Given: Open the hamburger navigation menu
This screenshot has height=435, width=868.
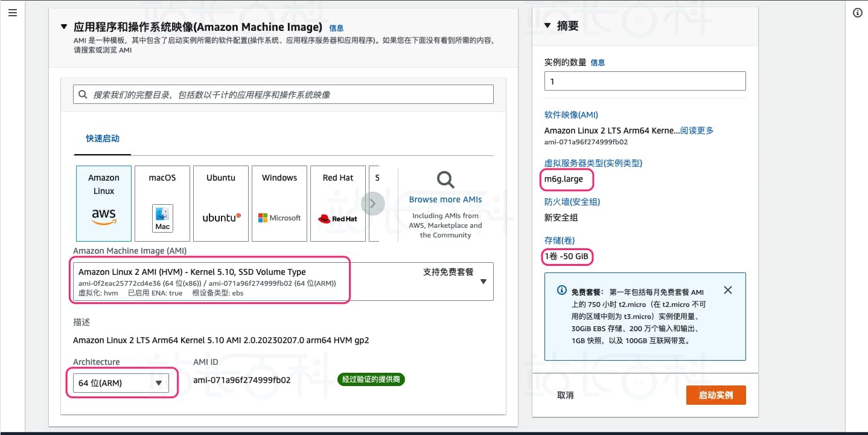Looking at the screenshot, I should [13, 13].
